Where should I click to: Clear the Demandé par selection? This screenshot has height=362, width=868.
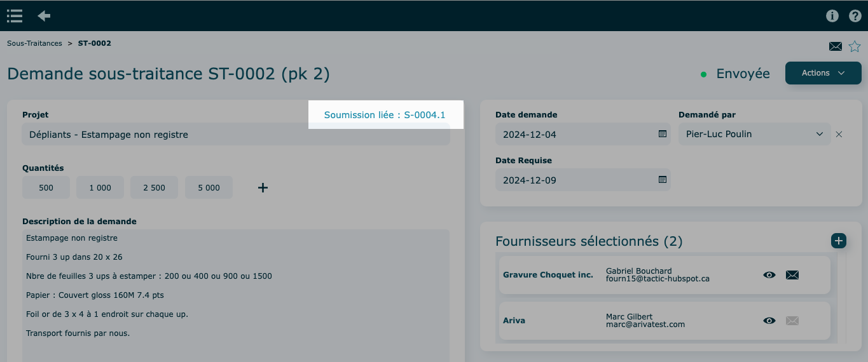[839, 135]
